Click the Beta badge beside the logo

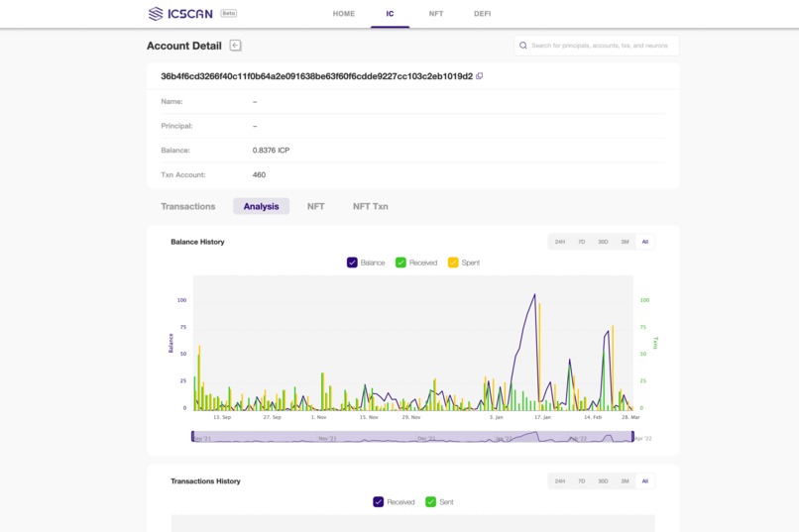pos(228,13)
